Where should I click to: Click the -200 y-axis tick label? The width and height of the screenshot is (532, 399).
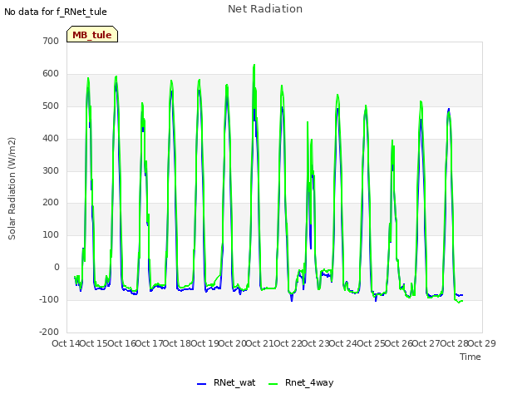click(49, 332)
